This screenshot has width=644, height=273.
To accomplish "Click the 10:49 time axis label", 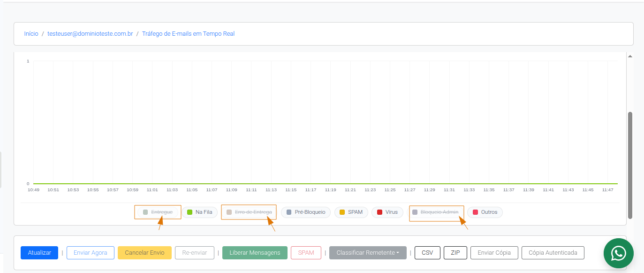I will pos(33,190).
